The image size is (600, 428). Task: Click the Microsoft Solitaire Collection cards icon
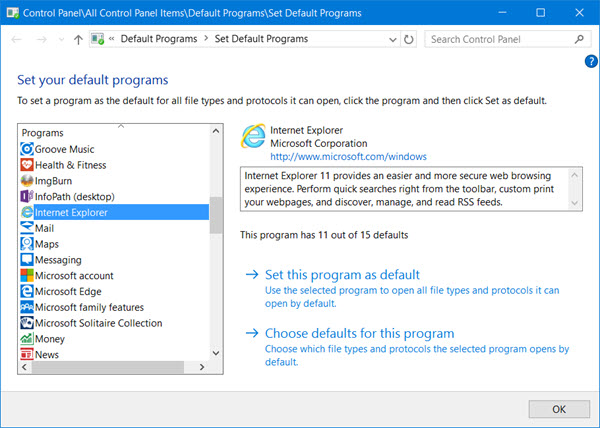[27, 323]
